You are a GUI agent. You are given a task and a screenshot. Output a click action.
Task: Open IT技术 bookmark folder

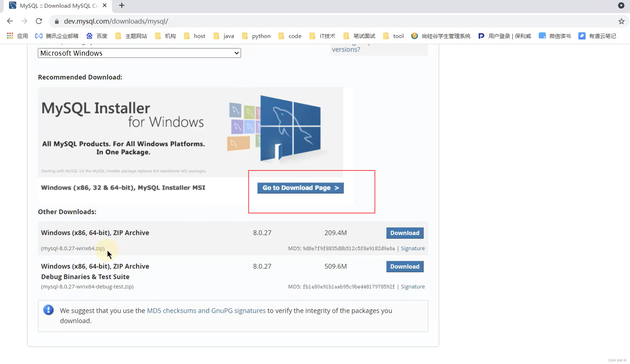point(322,36)
